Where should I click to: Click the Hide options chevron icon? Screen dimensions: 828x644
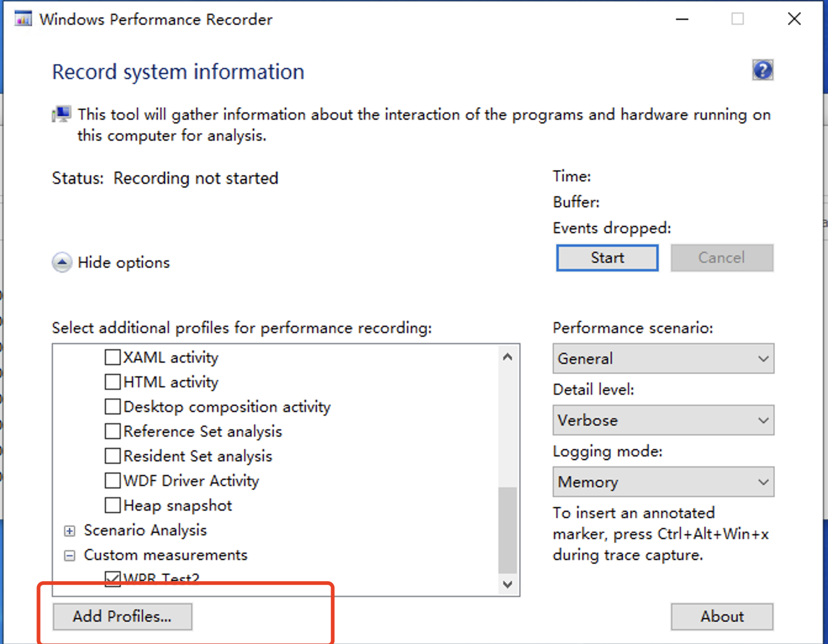62,263
